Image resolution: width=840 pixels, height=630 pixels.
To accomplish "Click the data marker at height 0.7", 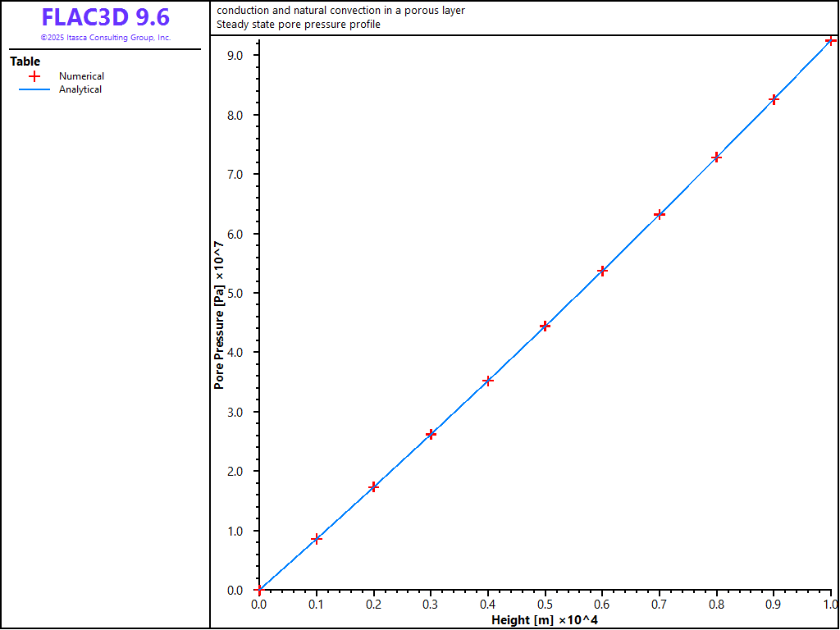I will click(x=660, y=214).
